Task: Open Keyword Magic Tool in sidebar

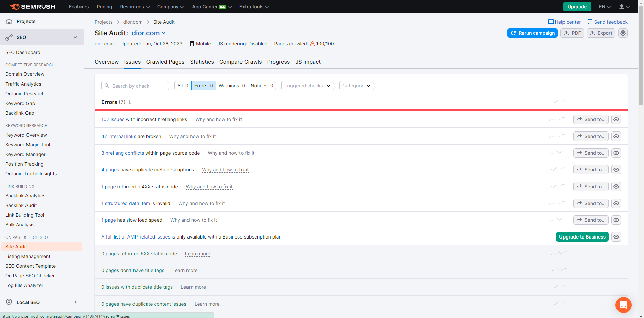Action: (x=28, y=145)
